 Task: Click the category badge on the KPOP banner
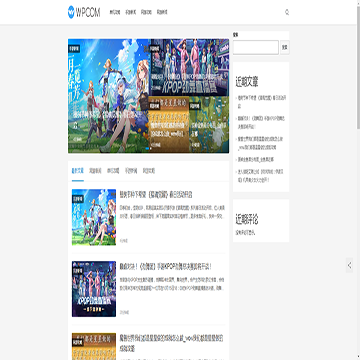(x=155, y=49)
